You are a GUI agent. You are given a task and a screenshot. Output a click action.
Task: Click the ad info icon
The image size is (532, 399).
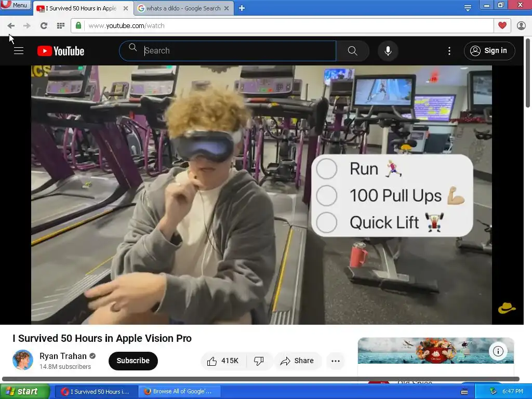point(498,351)
